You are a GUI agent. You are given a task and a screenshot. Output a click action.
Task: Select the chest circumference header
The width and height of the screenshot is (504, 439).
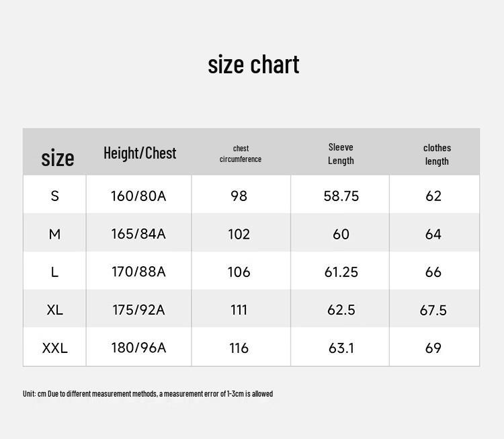point(241,154)
